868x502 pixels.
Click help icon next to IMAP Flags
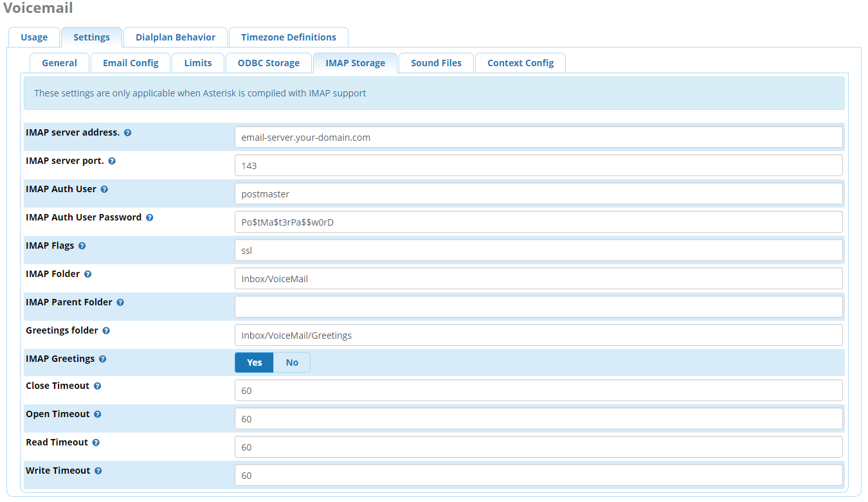tap(82, 246)
